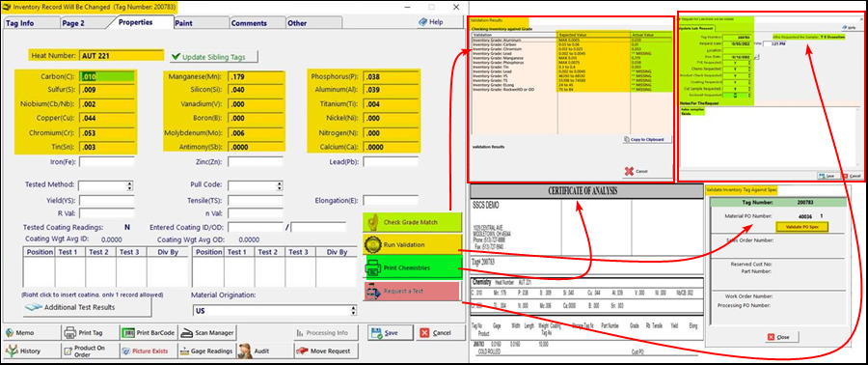Click the Tensile(TS) input field
The image size is (868, 365).
pyautogui.click(x=256, y=200)
